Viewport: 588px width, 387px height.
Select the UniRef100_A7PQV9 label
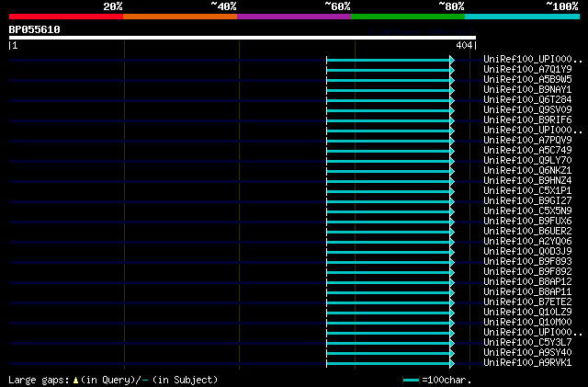point(527,141)
